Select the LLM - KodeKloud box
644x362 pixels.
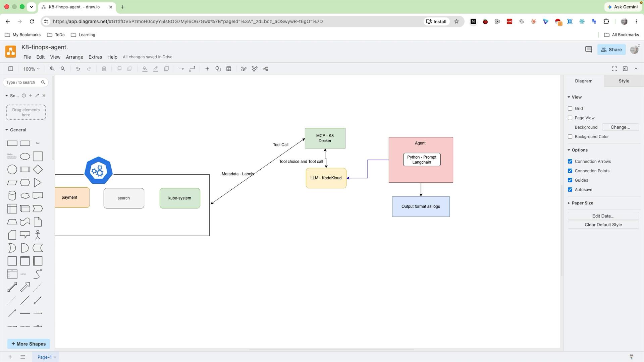326,178
